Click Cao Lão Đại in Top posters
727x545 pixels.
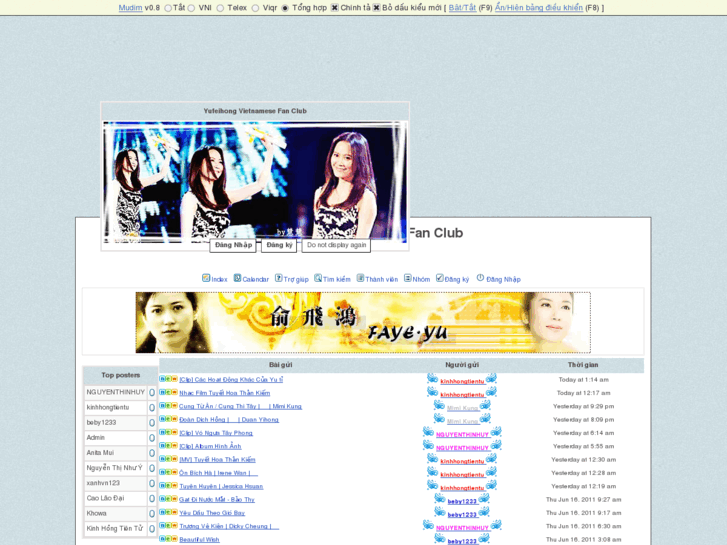pos(105,498)
